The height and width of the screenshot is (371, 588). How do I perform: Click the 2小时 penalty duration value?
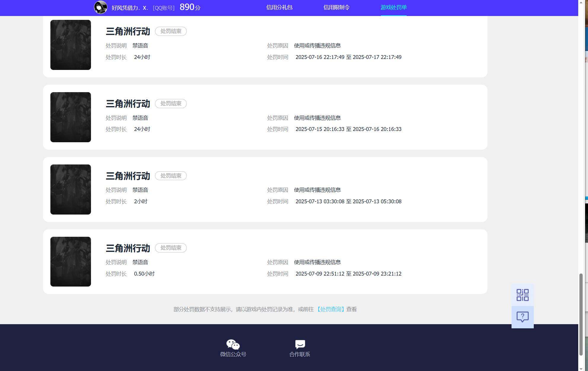(140, 202)
